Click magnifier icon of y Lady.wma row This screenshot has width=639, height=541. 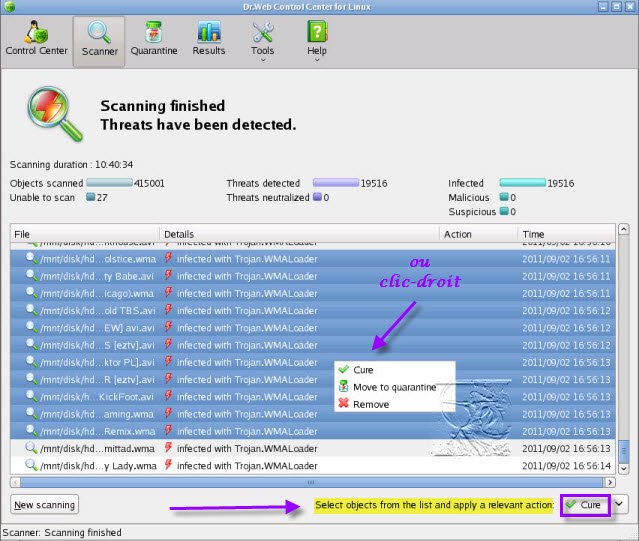coord(31,464)
